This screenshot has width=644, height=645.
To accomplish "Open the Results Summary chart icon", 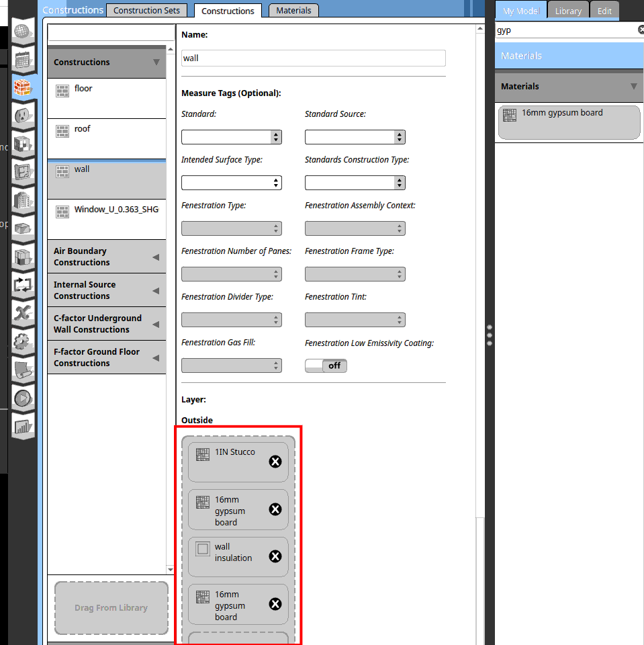I will 23,426.
